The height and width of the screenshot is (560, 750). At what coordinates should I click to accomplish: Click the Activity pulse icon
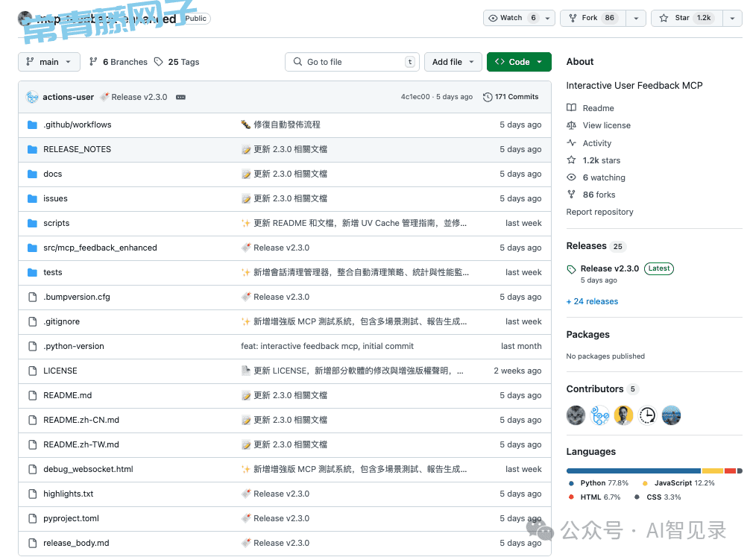572,143
